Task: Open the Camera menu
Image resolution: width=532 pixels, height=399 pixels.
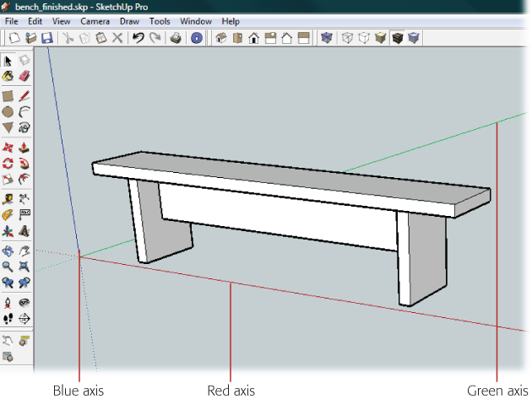Action: pyautogui.click(x=95, y=20)
